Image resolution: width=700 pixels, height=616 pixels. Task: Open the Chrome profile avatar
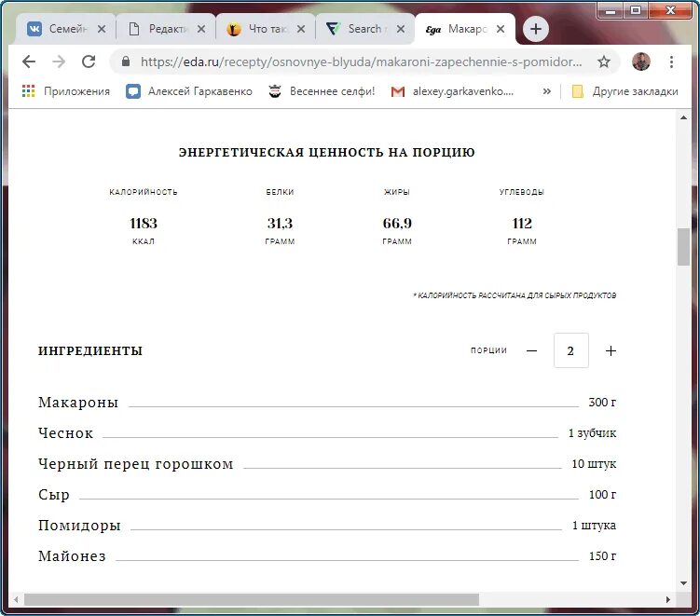(641, 62)
